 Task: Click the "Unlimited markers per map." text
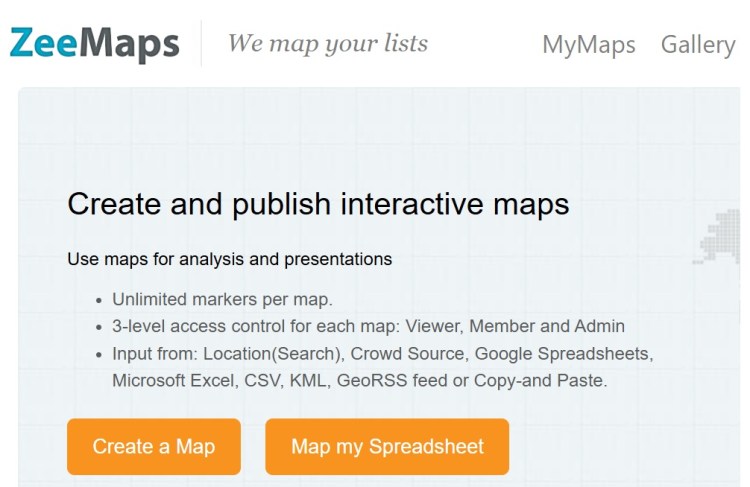pos(222,299)
